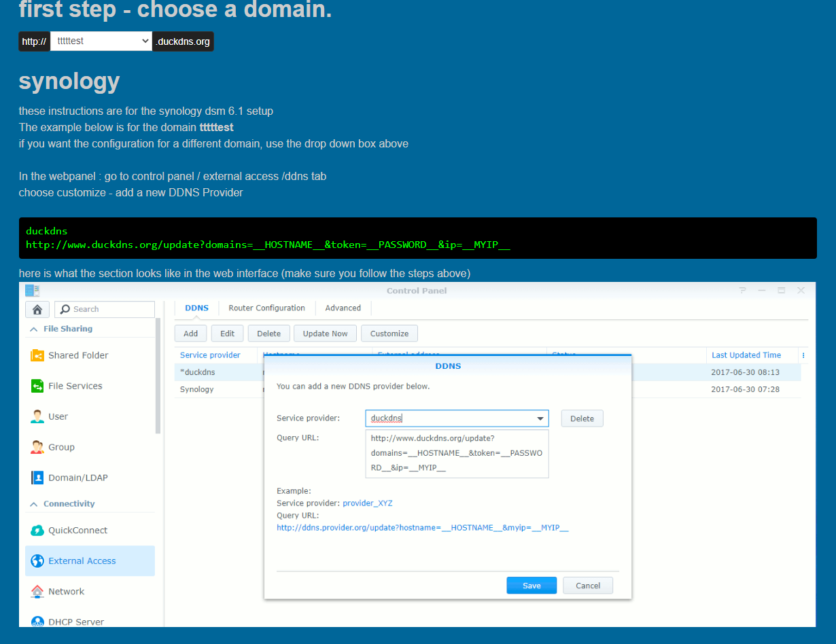Switch to the Router Configuration tab

(x=266, y=308)
